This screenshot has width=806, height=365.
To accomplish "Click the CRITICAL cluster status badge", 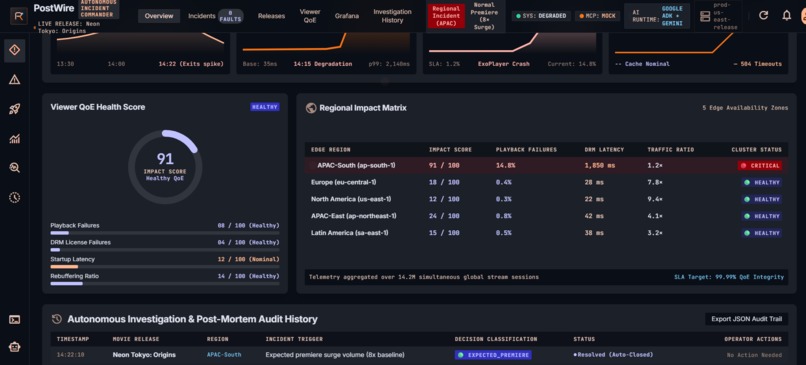I will pyautogui.click(x=760, y=166).
